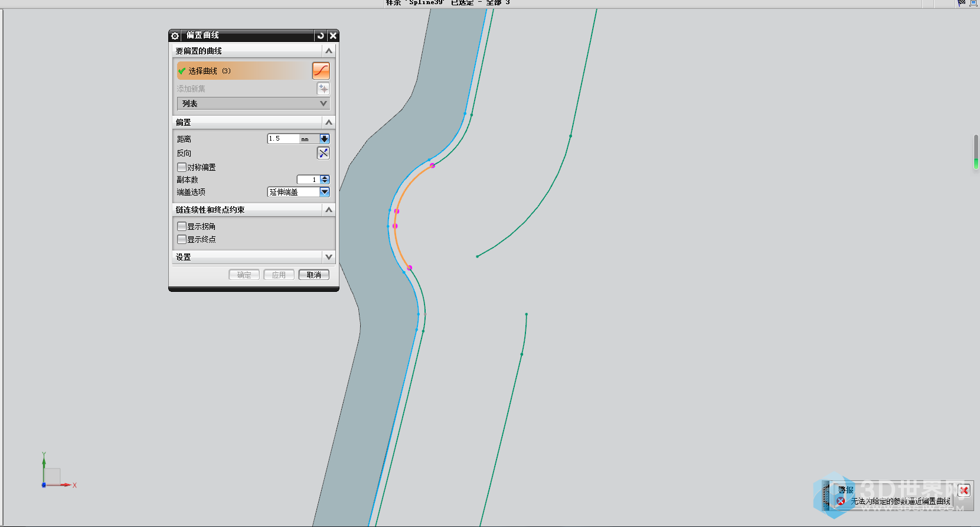Click the XYZ coordinate triad in viewport
This screenshot has width=980, height=527.
58,471
